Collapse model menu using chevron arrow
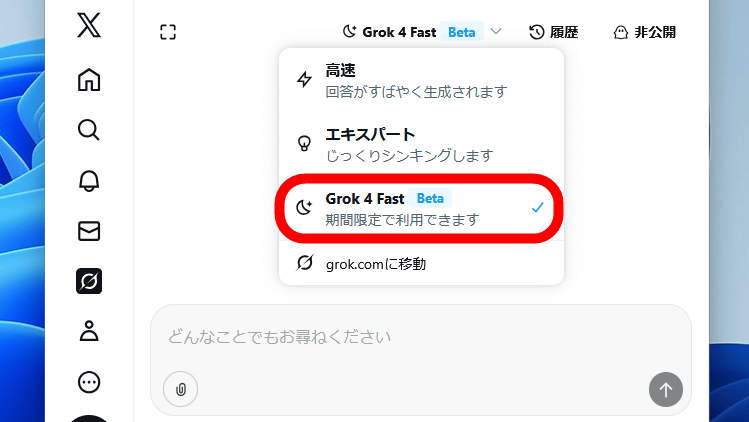Screen dimensions: 749x422 click(497, 32)
